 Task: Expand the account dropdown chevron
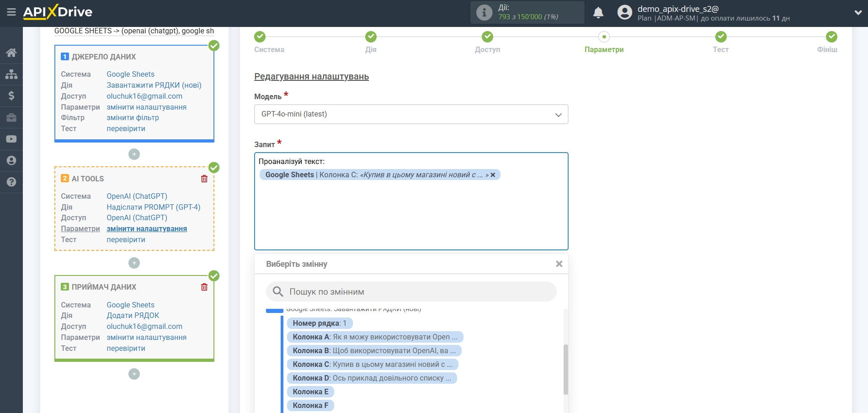tap(858, 13)
